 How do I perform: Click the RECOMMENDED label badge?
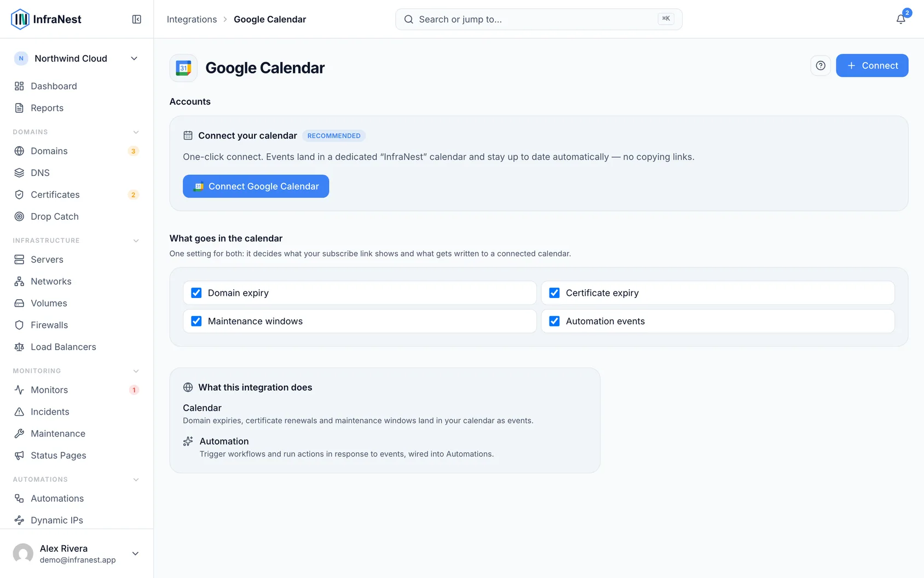334,136
